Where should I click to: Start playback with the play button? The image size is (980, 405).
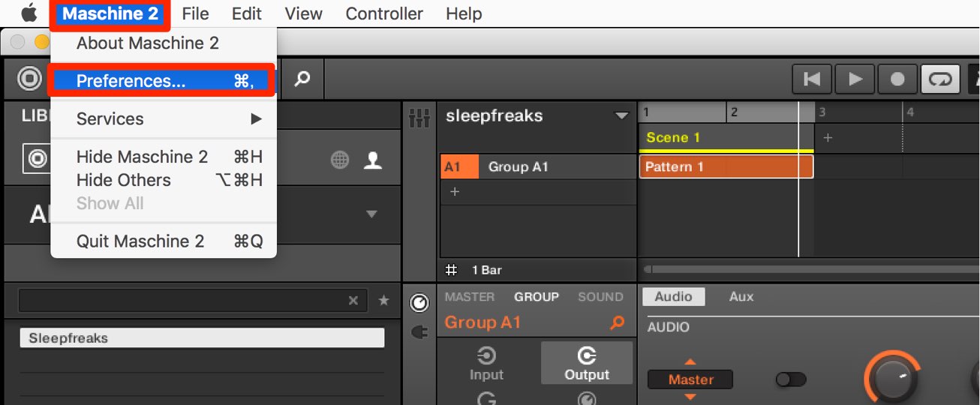pyautogui.click(x=855, y=79)
